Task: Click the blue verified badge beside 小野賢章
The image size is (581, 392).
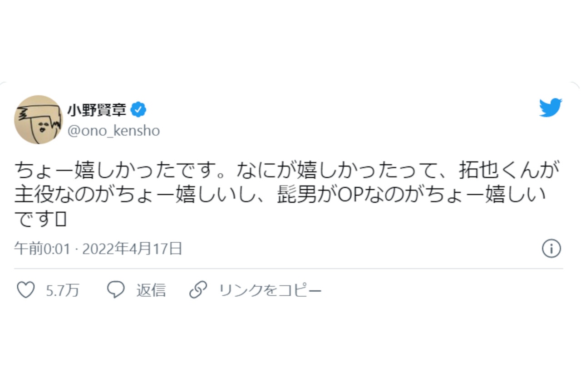Action: [x=138, y=109]
